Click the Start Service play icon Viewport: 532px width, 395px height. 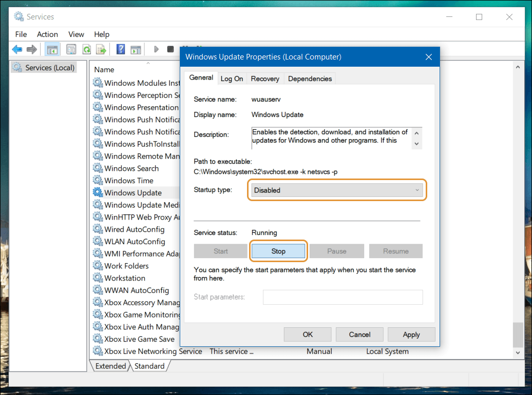(x=157, y=49)
